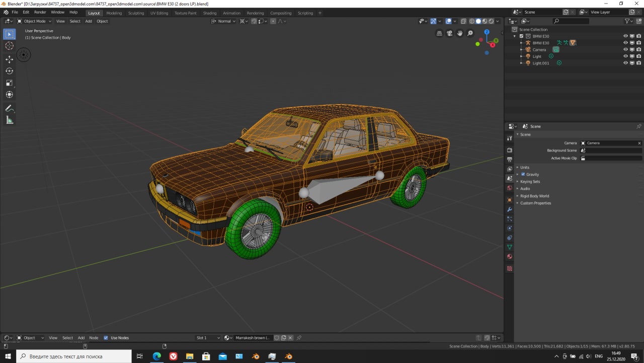Select the Select Box tool

click(x=10, y=34)
